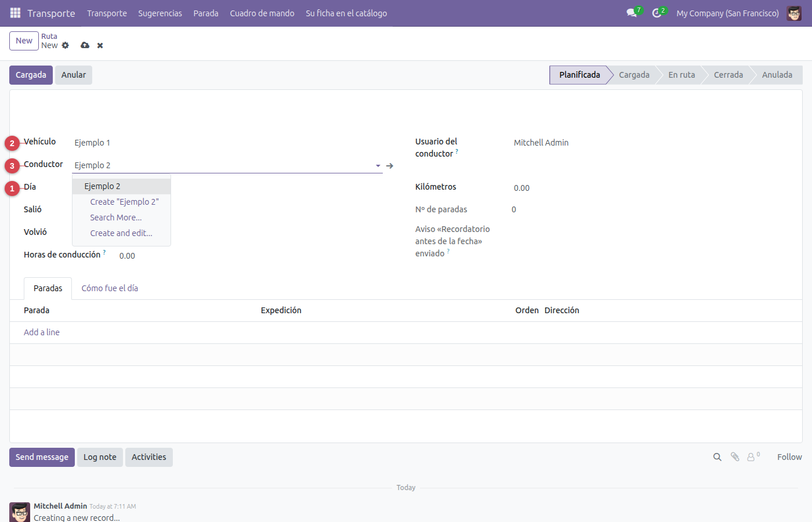The height and width of the screenshot is (522, 812).
Task: Switch to Cómo fue el día tab
Action: click(110, 288)
